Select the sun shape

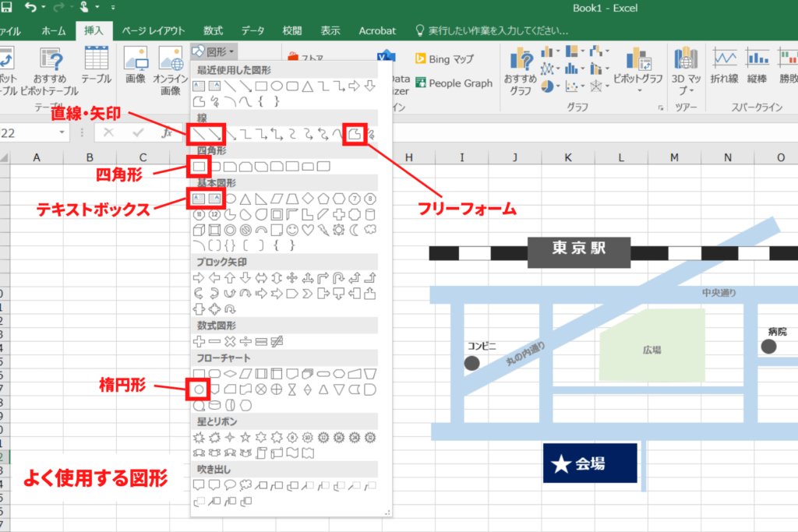click(339, 230)
